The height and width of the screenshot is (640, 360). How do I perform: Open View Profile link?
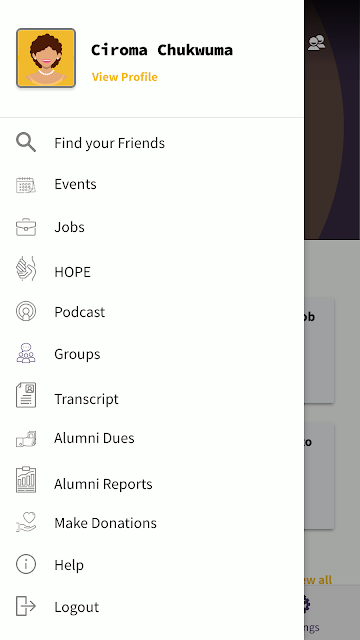tap(124, 77)
